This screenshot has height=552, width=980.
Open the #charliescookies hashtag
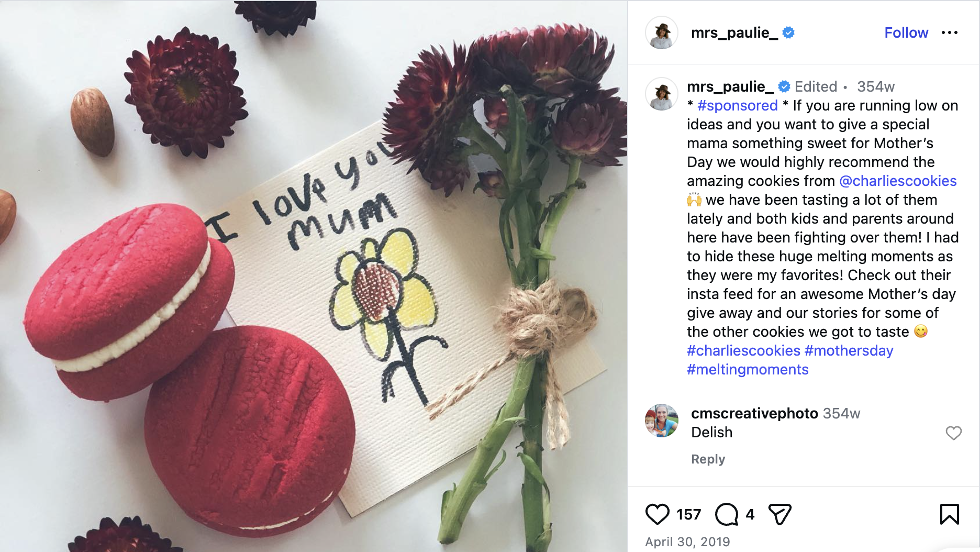743,350
